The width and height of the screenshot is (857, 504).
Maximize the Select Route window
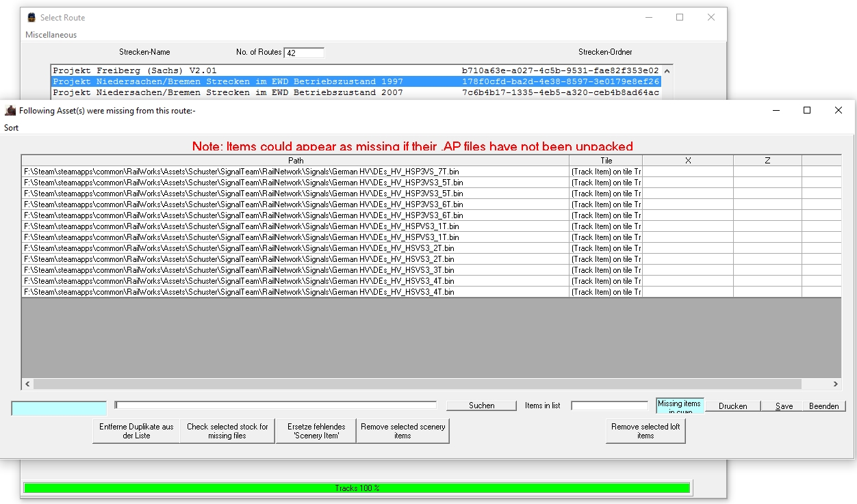click(x=680, y=17)
